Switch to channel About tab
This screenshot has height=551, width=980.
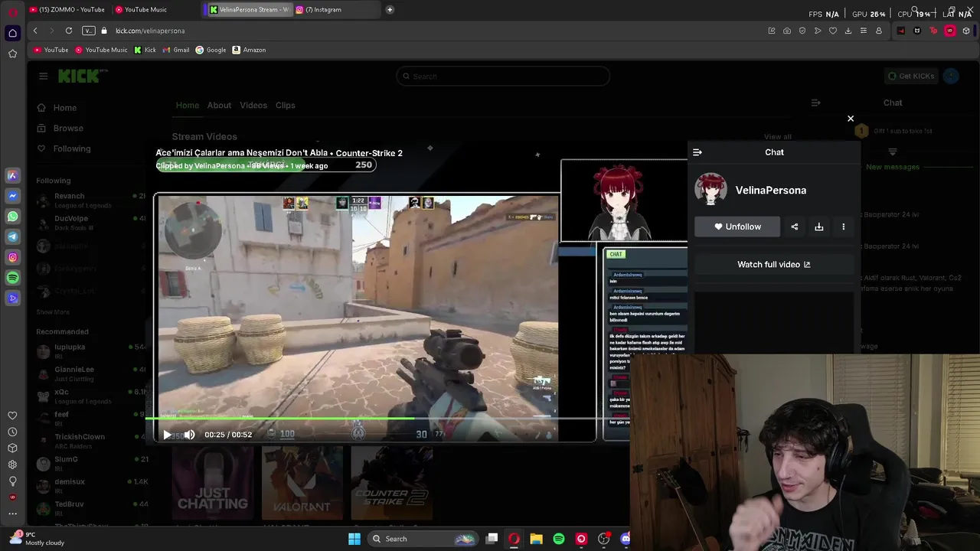coord(219,105)
